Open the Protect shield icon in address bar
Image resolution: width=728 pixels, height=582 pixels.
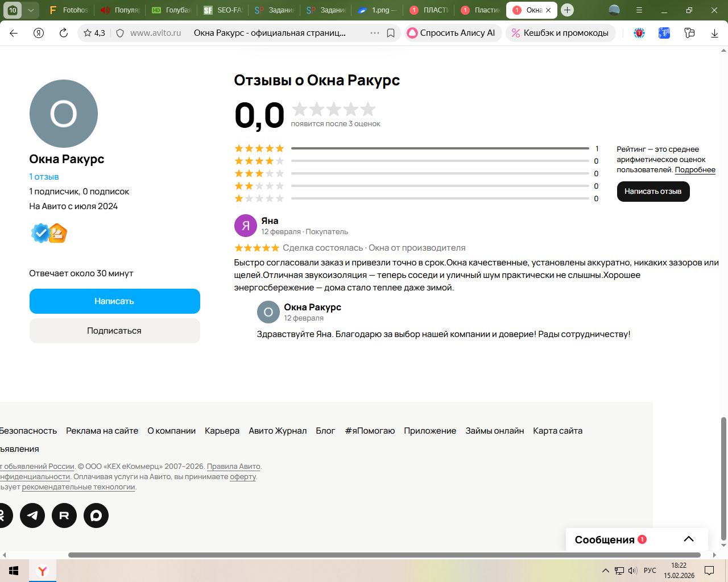point(120,33)
